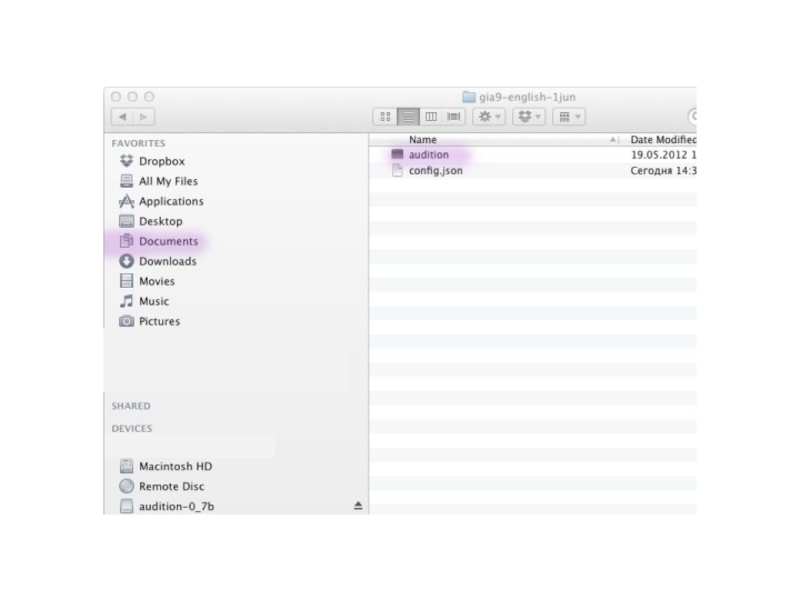Screen dimensions: 800x600
Task: Click the Documents icon in sidebar
Action: click(127, 241)
